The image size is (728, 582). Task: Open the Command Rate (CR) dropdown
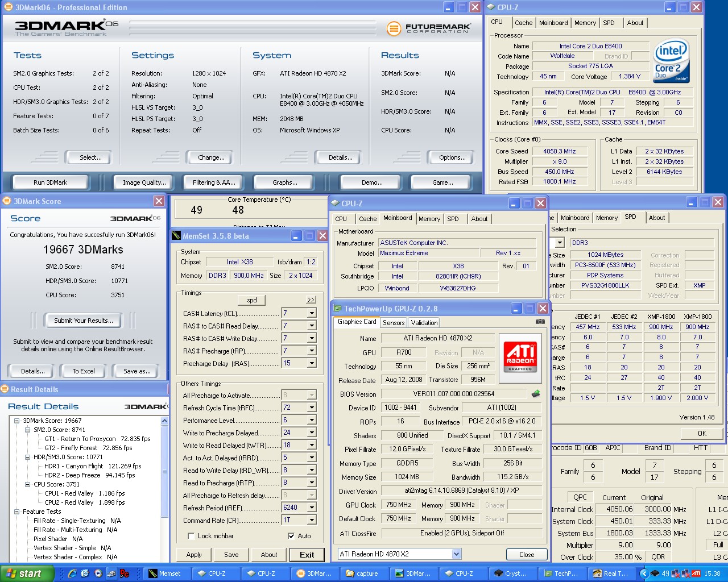point(312,520)
